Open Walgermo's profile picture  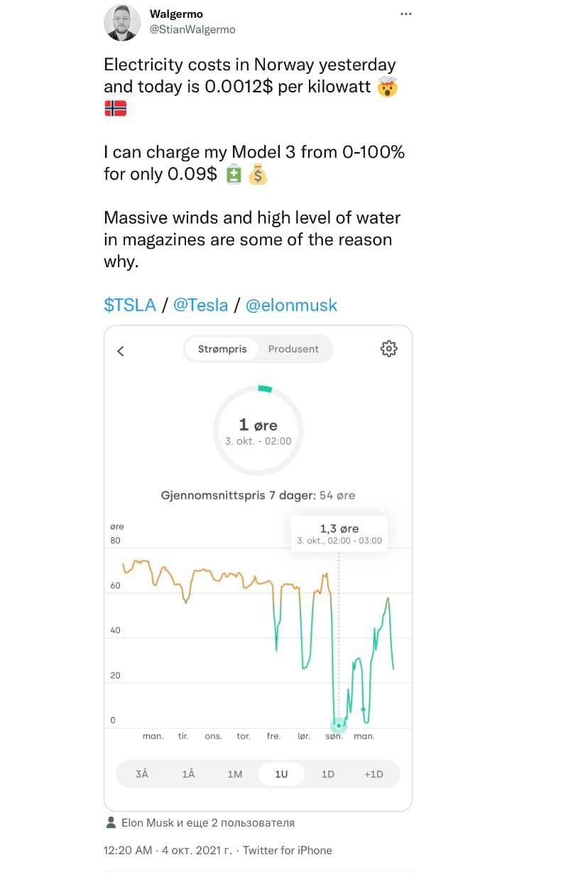122,23
